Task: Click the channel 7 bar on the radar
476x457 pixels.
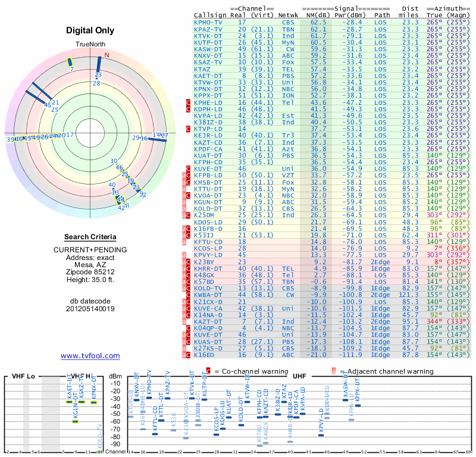Action: [x=70, y=62]
